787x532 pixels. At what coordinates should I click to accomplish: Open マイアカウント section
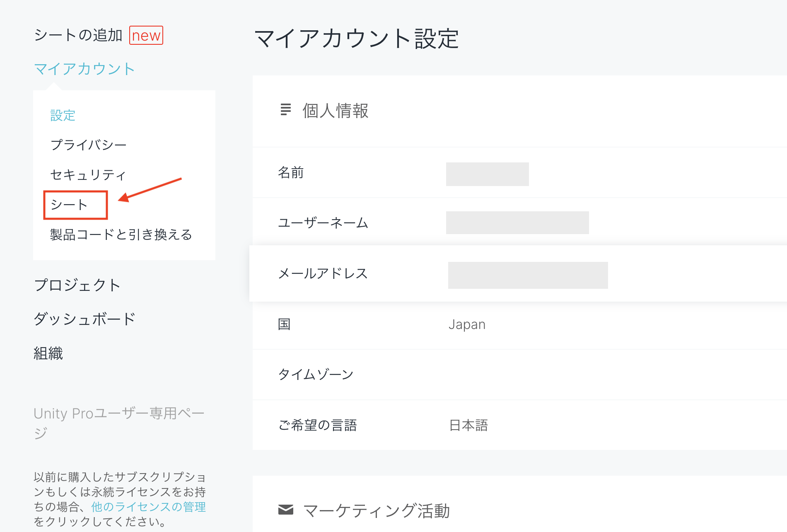(84, 69)
